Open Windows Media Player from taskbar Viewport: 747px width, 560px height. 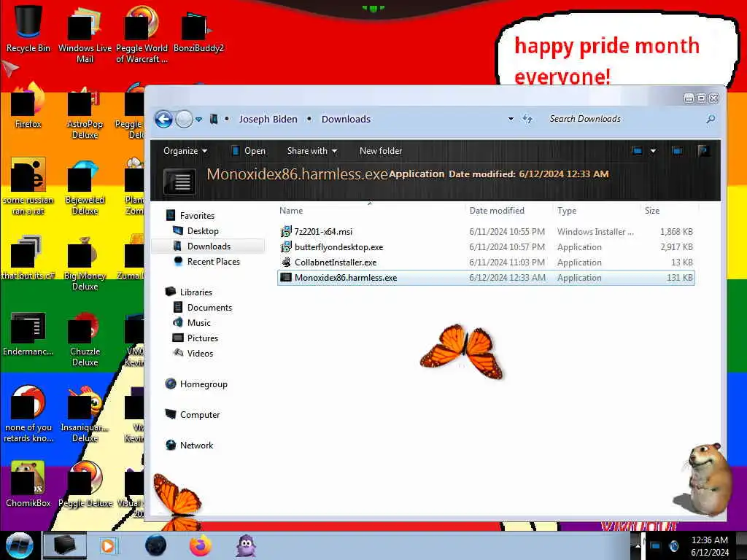pyautogui.click(x=108, y=545)
